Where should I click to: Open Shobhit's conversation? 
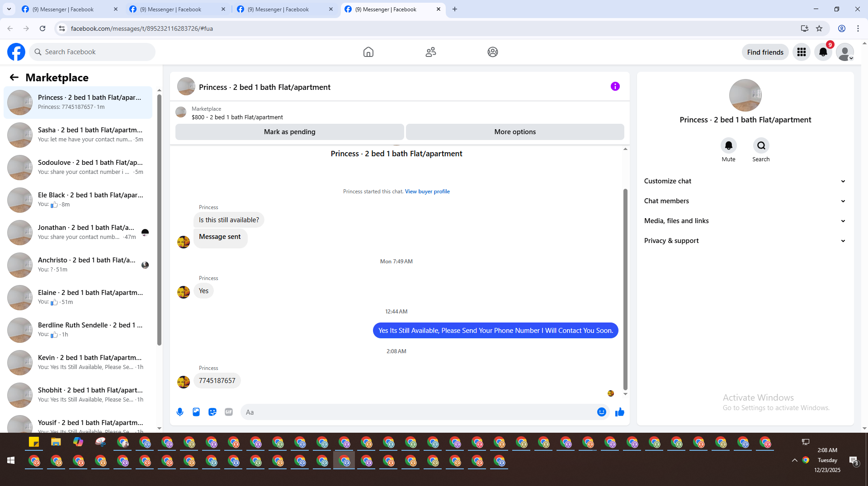coord(78,395)
